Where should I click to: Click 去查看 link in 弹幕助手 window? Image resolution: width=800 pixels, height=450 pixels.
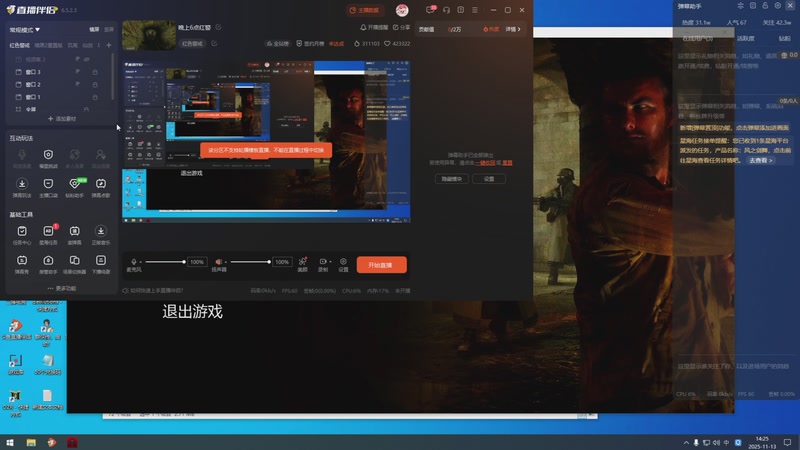761,160
